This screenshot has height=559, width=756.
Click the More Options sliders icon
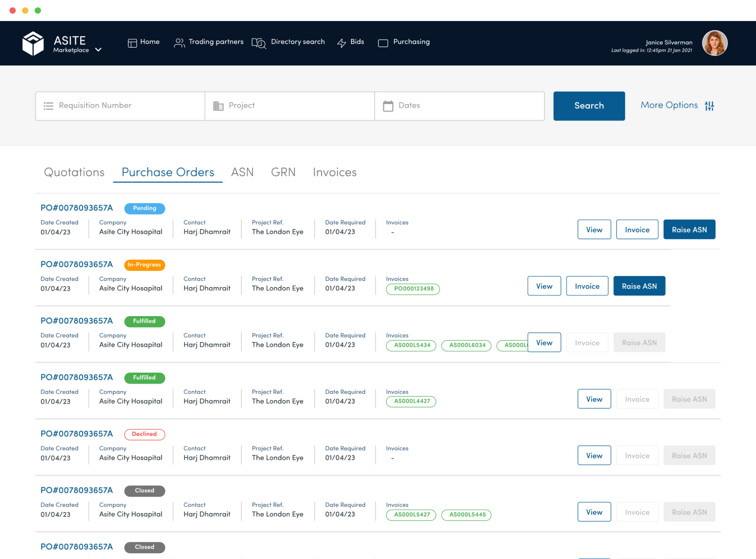(709, 106)
